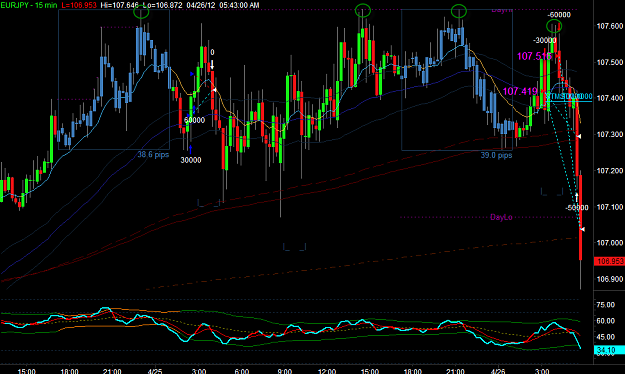The image size is (625, 374).
Task: Click the Hi=107.646 readout in the header
Action: [x=119, y=5]
